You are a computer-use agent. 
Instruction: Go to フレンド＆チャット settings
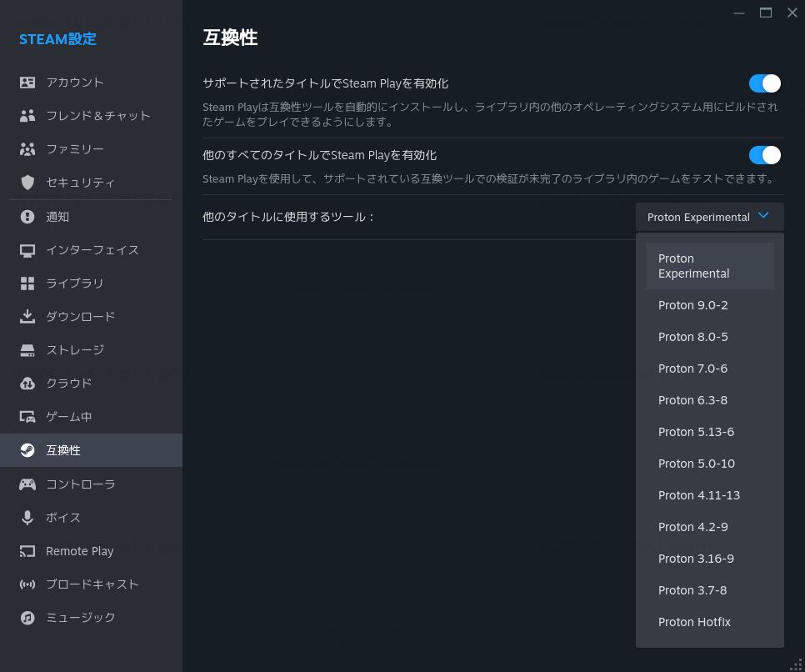point(91,116)
